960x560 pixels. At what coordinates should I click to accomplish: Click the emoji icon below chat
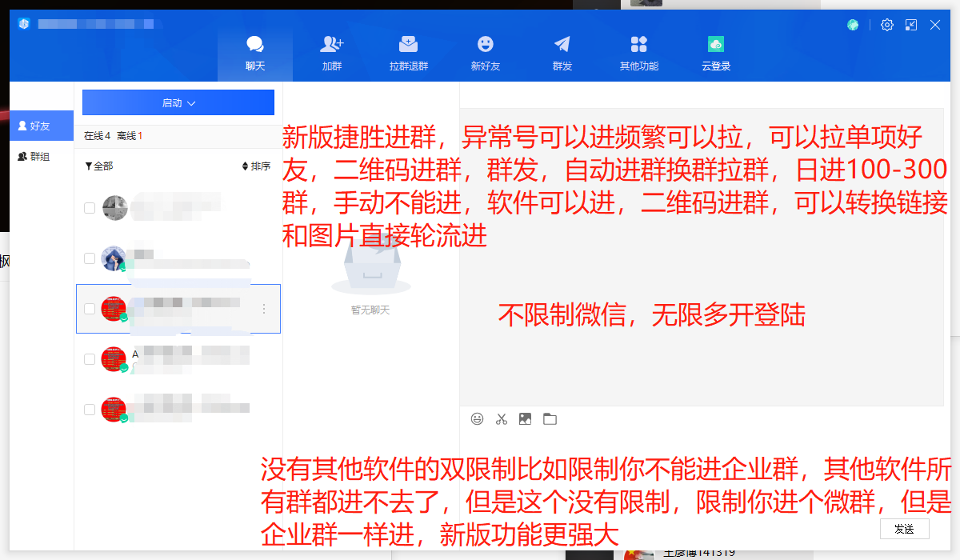(x=478, y=418)
